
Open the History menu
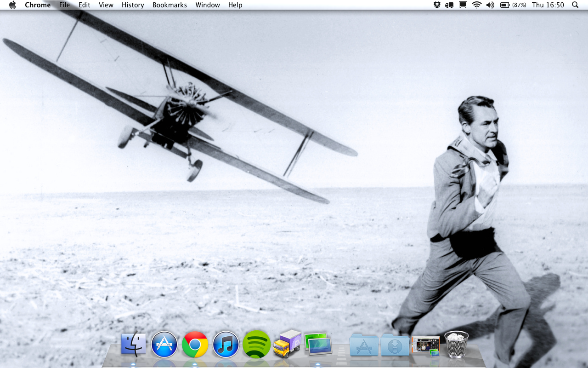[x=133, y=5]
